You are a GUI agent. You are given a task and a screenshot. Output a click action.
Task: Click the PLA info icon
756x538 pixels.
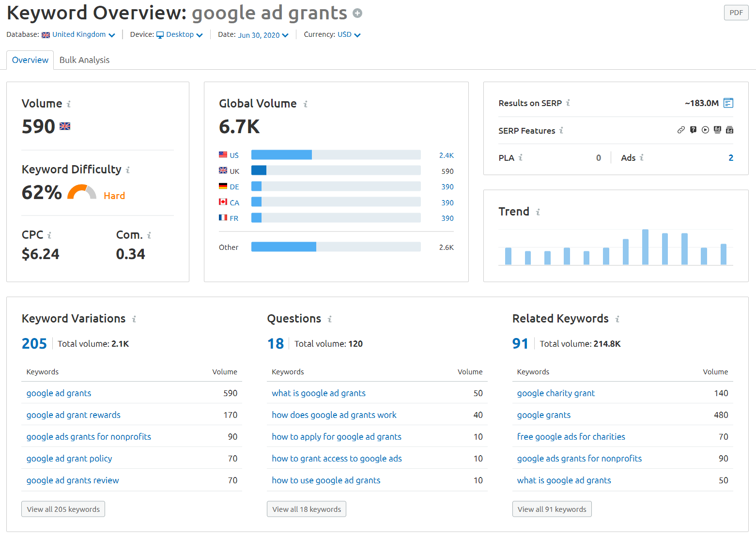point(521,158)
